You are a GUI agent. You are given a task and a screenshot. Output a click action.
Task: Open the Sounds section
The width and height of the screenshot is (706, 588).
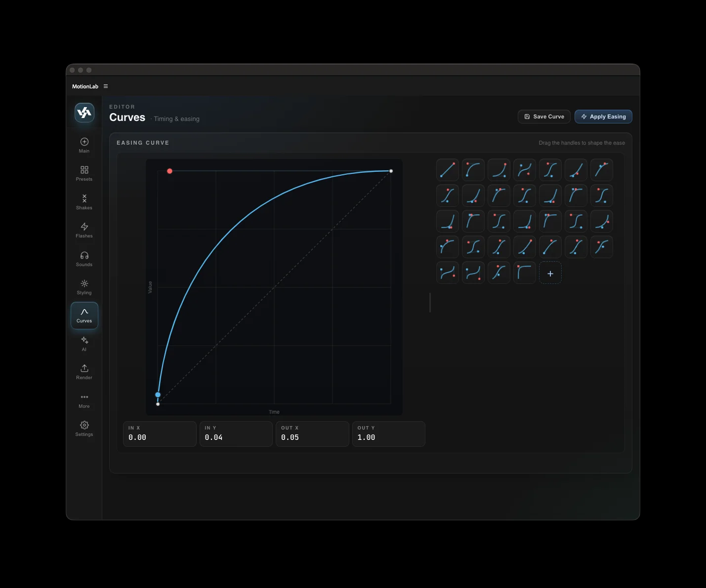[x=84, y=259]
